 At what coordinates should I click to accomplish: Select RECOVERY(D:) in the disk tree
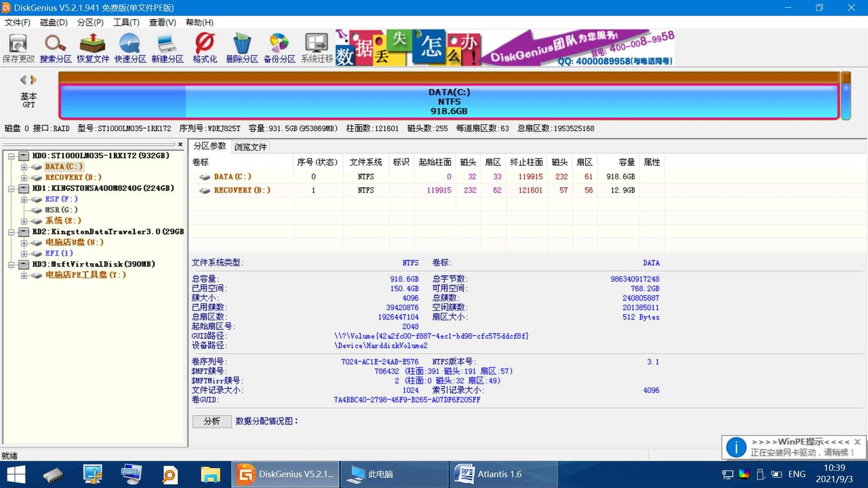(x=73, y=178)
